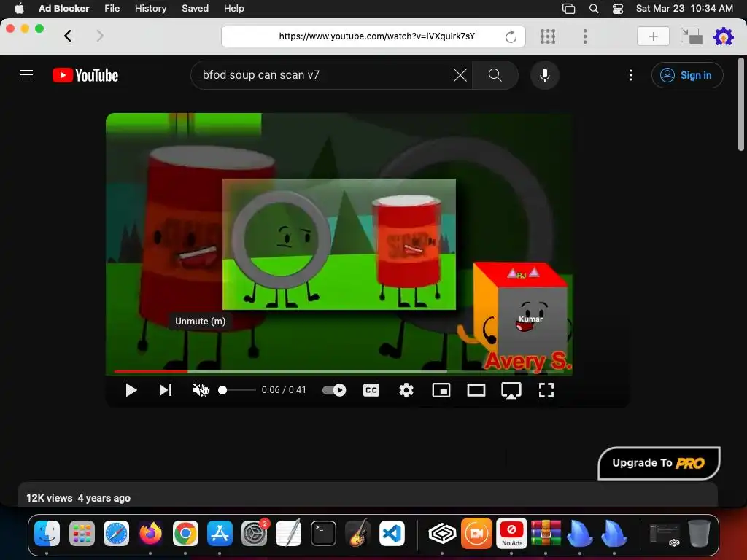Screen dimensions: 747x560
Task: Seek on the red video progress bar
Action: click(150, 371)
